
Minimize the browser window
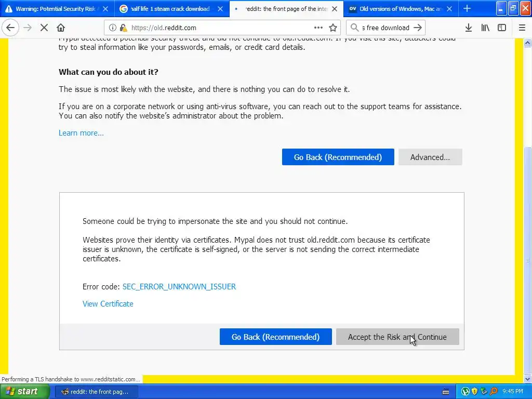(501, 9)
